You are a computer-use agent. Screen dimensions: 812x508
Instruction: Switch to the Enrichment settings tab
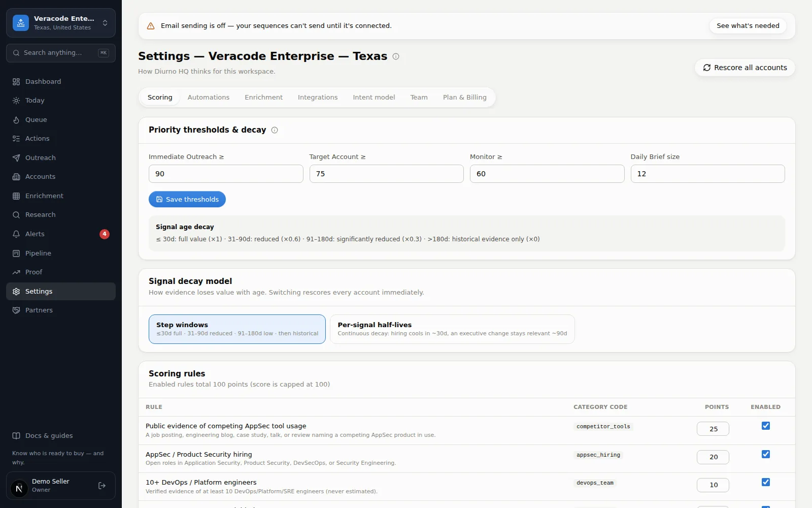[263, 98]
